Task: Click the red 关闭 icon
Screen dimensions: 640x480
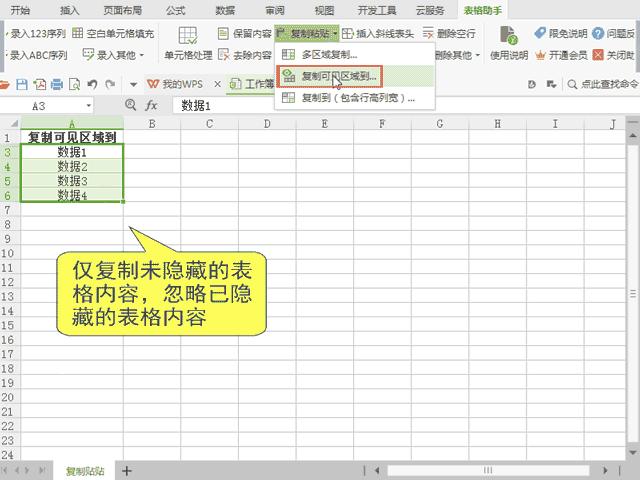Action: 598,55
